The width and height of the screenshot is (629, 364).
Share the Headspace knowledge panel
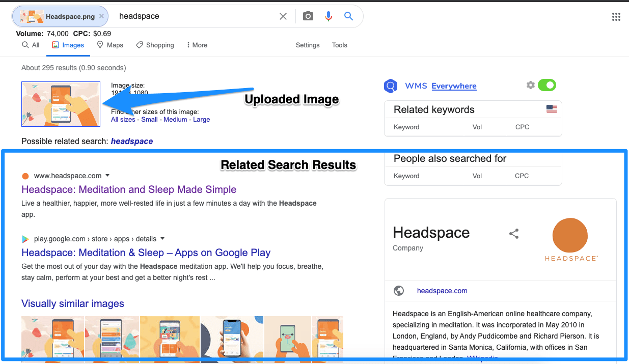coord(514,234)
